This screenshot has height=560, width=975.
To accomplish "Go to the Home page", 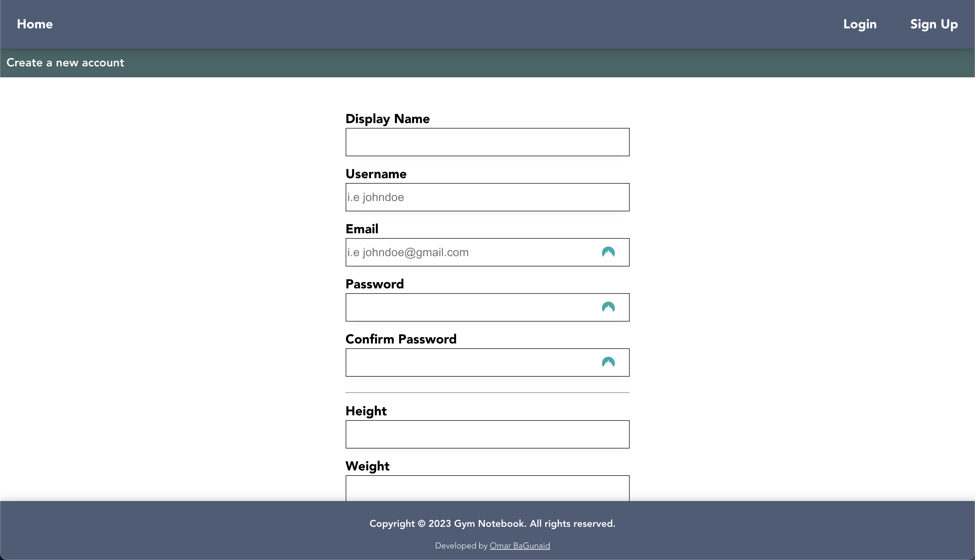I will point(34,24).
